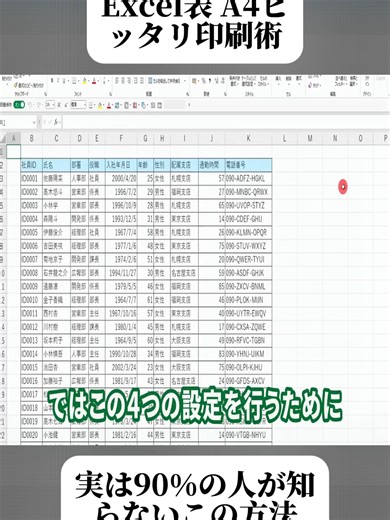Select cell with 090-ADFZ-HGKL
The height and width of the screenshot is (520, 390).
[x=248, y=178]
